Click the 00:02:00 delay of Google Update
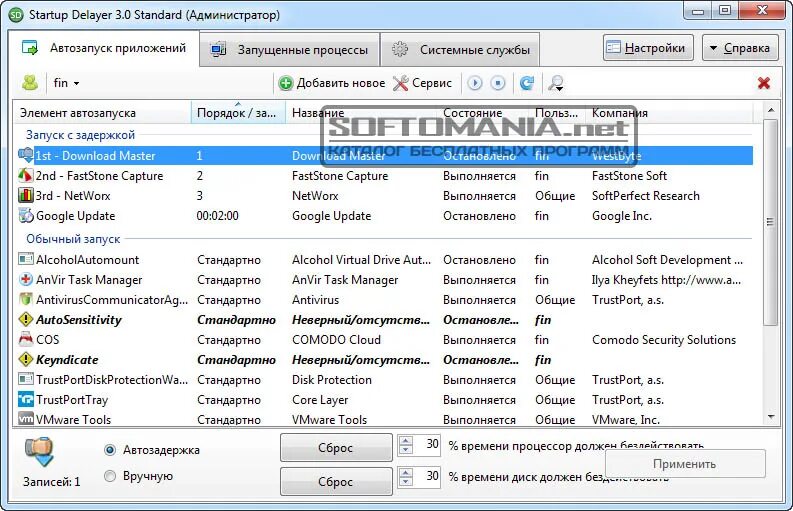 tap(217, 216)
